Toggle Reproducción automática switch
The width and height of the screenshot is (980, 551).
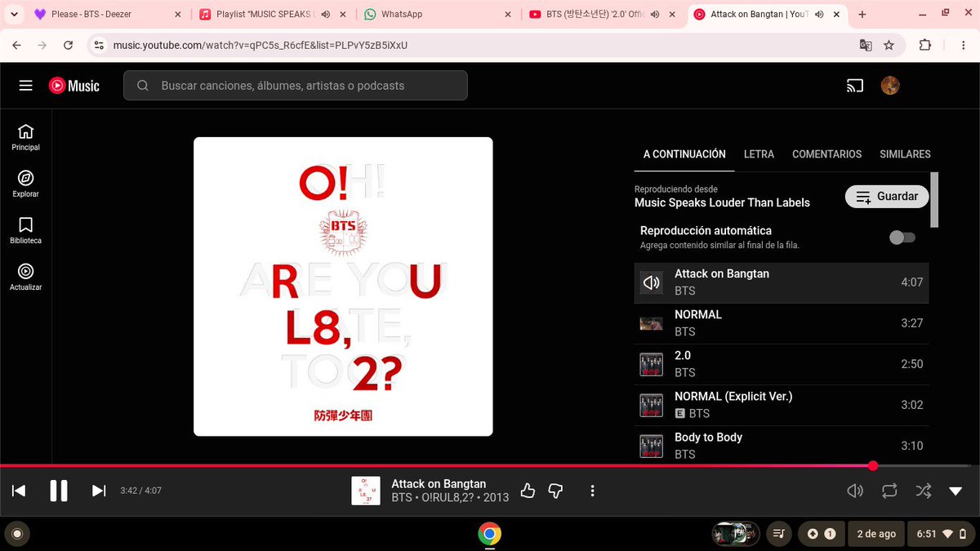[x=902, y=238]
